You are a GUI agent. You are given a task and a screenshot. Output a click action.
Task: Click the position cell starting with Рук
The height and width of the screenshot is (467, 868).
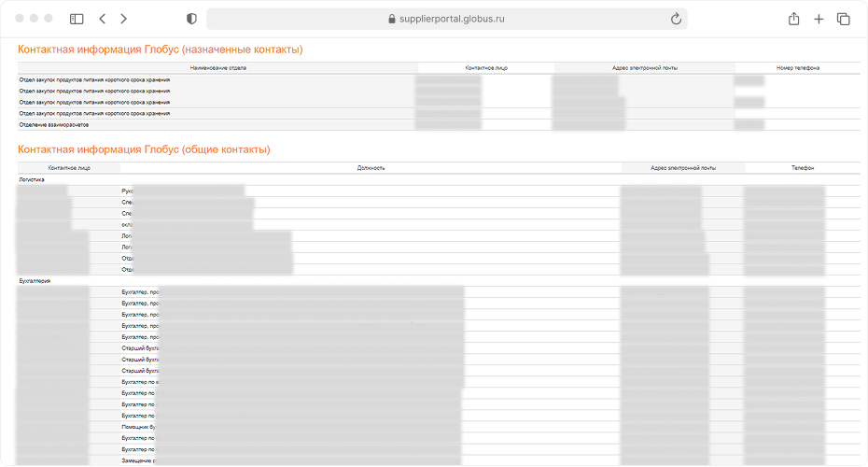click(371, 191)
